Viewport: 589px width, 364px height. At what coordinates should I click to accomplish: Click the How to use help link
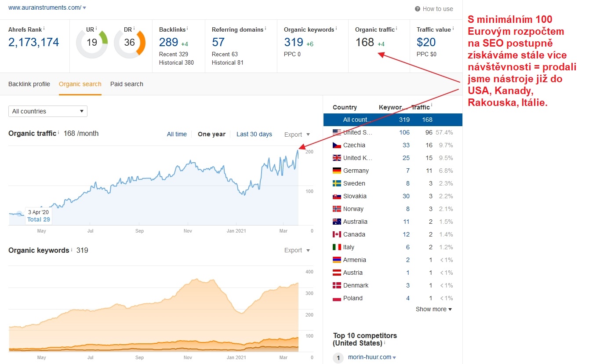tap(438, 9)
